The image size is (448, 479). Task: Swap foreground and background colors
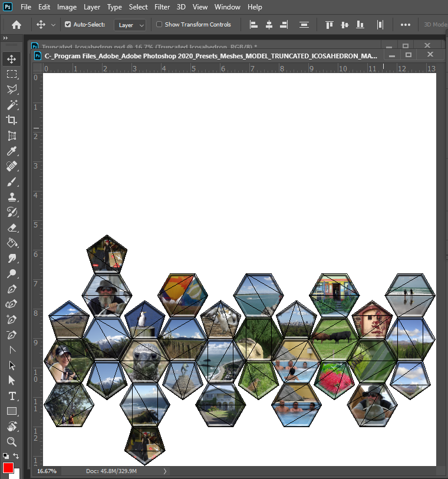tap(16, 456)
